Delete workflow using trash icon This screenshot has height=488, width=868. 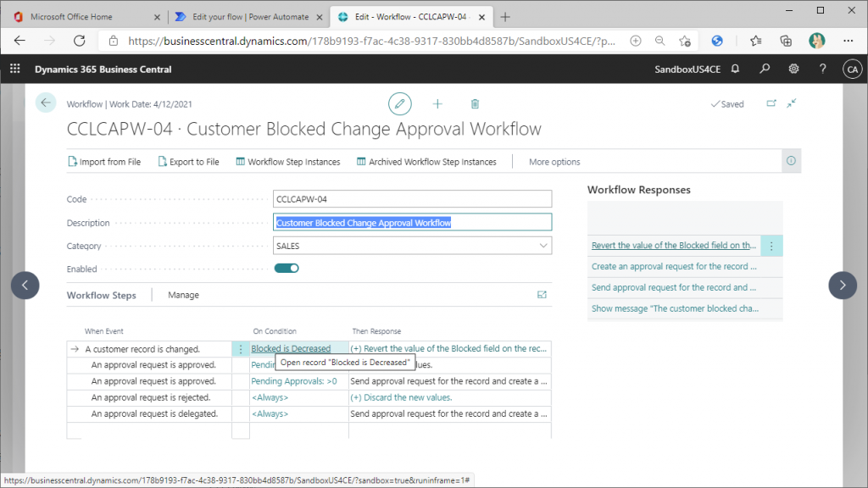click(475, 103)
